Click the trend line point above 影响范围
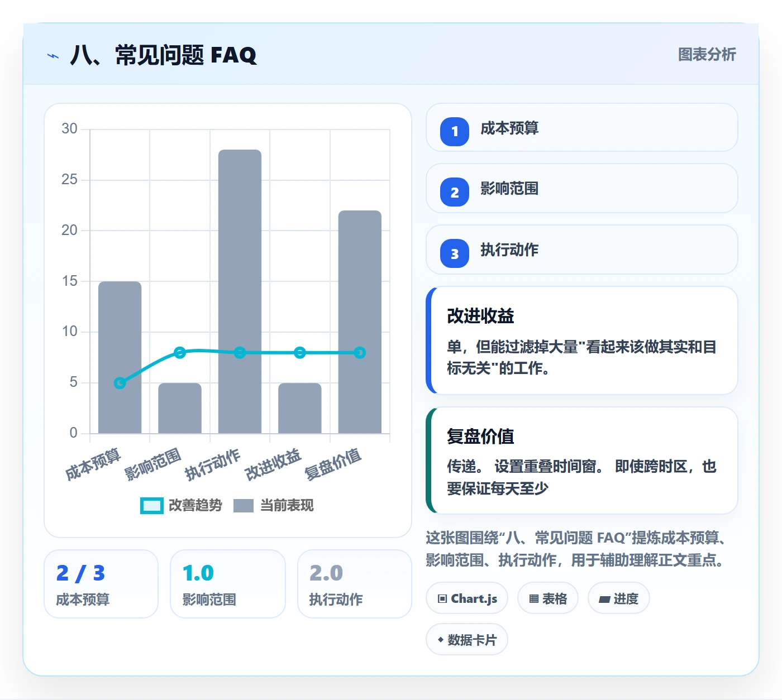 [x=180, y=352]
